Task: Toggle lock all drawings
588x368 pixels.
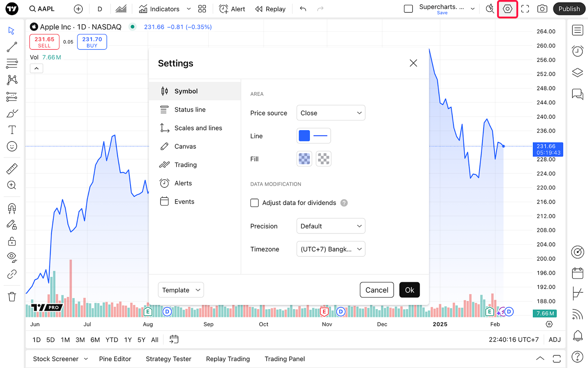Action: tap(12, 241)
